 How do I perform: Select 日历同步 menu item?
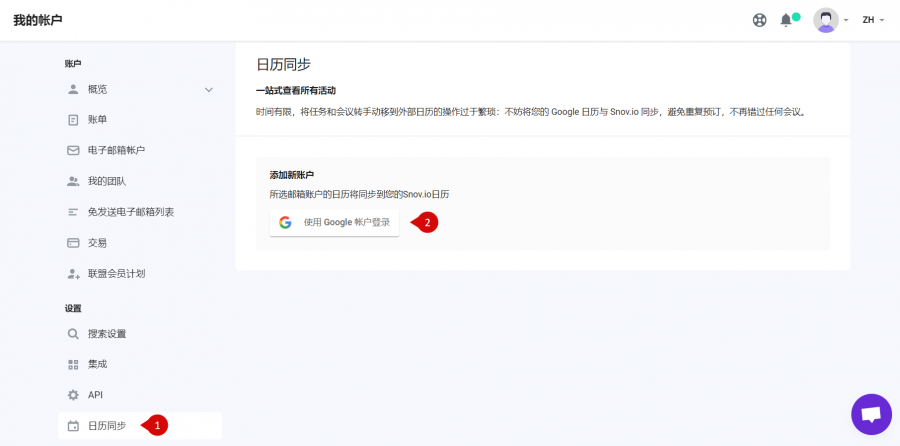(x=140, y=426)
